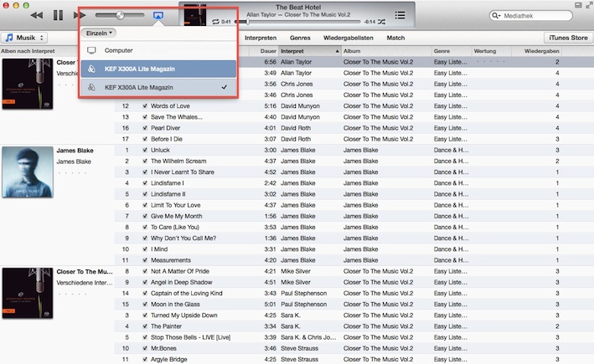Open the AirPlay output icon
This screenshot has height=364, width=594.
click(x=158, y=16)
